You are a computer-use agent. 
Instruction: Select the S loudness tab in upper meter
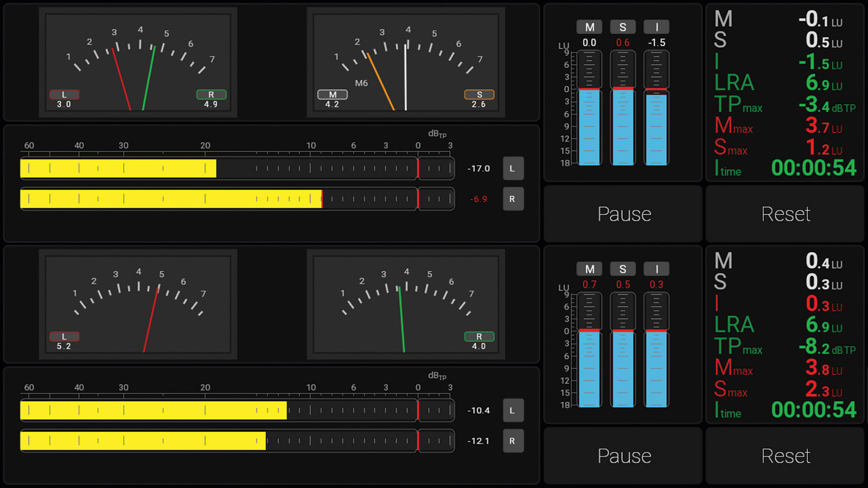[623, 27]
